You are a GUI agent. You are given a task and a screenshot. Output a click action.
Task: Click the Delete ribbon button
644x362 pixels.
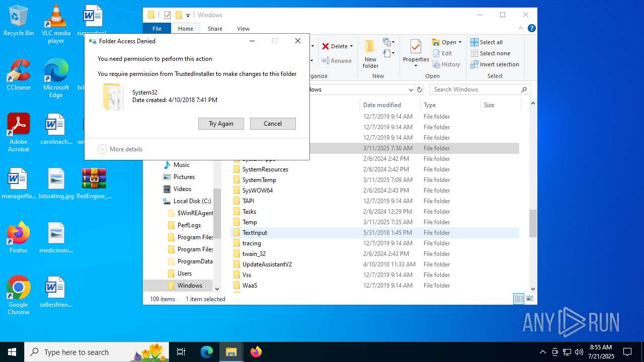335,46
